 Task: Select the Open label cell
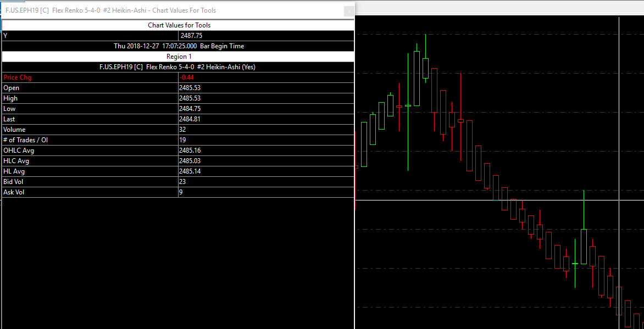tap(90, 88)
